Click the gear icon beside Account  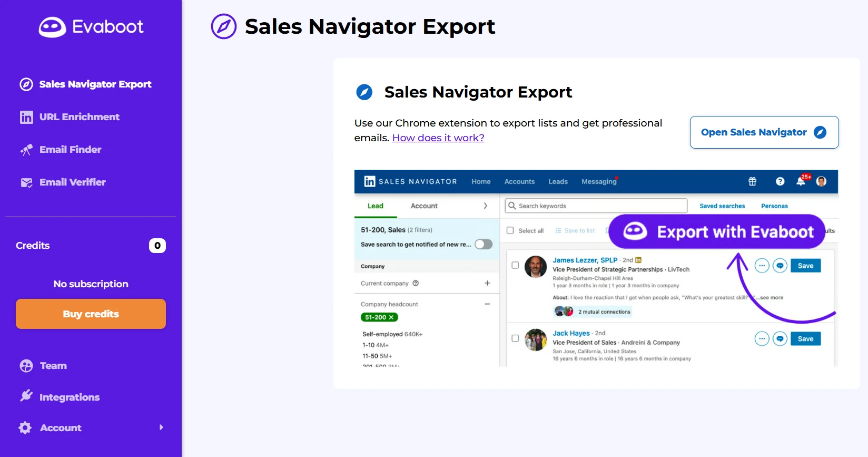point(25,427)
